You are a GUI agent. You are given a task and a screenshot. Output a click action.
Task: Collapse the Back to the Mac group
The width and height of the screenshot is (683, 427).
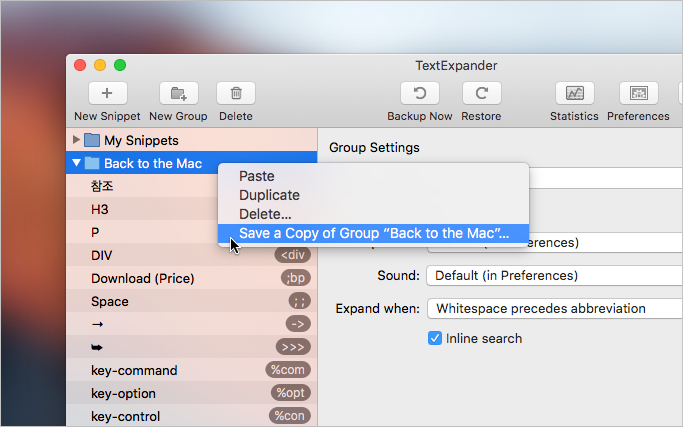(76, 163)
